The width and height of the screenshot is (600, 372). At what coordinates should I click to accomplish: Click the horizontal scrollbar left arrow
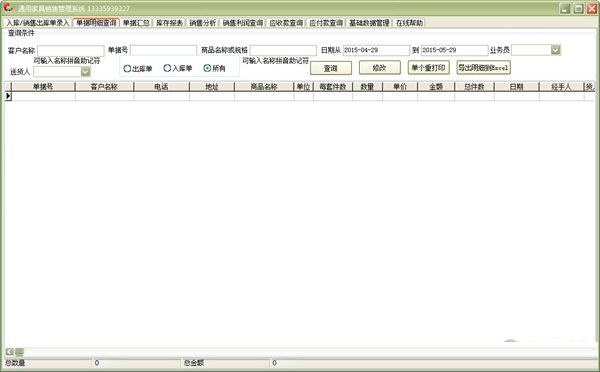pyautogui.click(x=10, y=351)
